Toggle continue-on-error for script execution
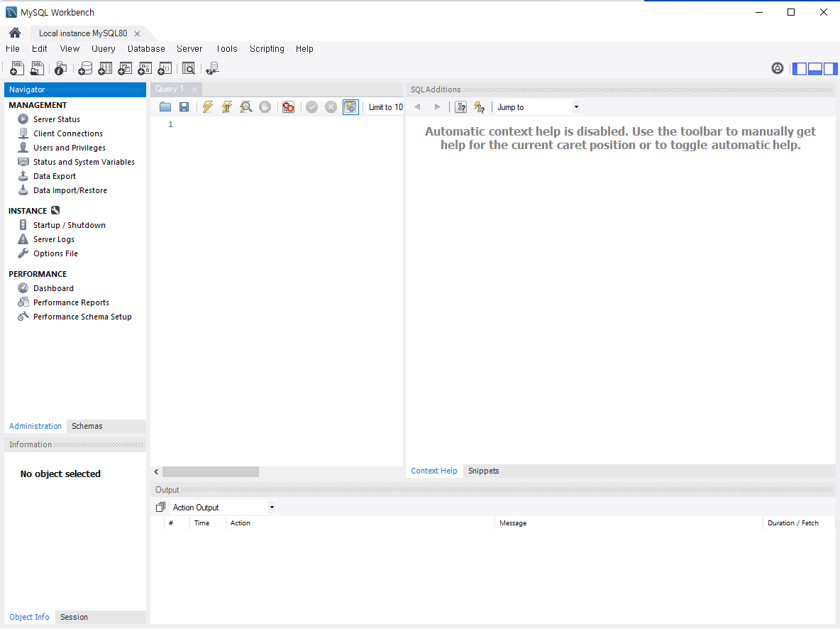 (288, 106)
